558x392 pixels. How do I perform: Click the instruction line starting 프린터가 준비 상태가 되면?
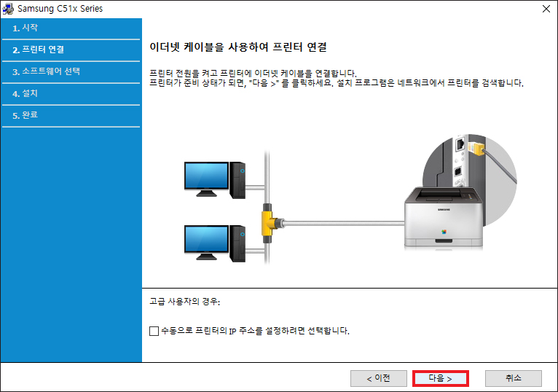337,83
